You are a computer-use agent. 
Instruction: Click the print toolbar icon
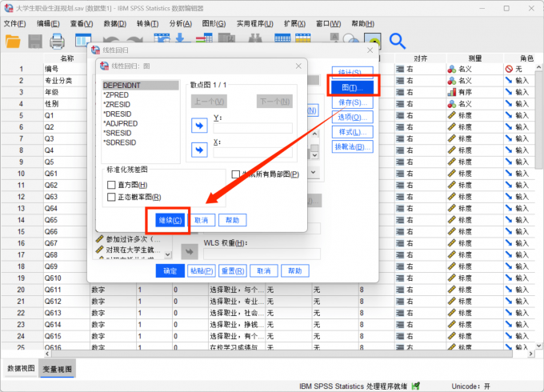click(x=58, y=41)
